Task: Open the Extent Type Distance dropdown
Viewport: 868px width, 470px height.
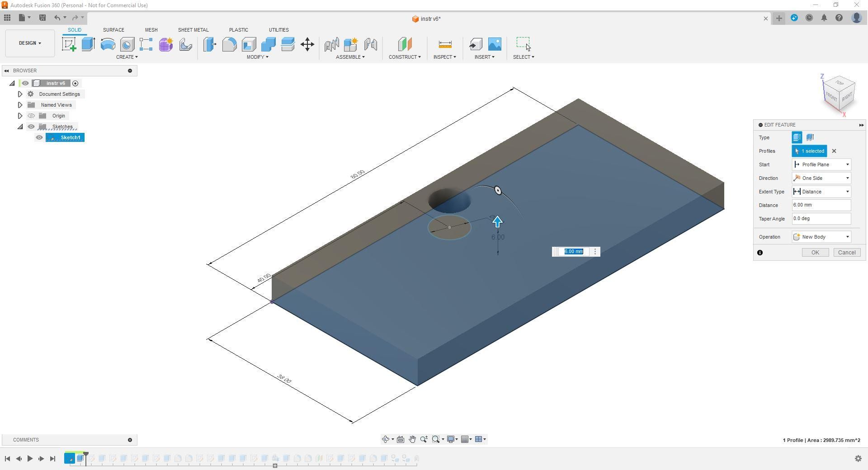Action: pos(821,192)
